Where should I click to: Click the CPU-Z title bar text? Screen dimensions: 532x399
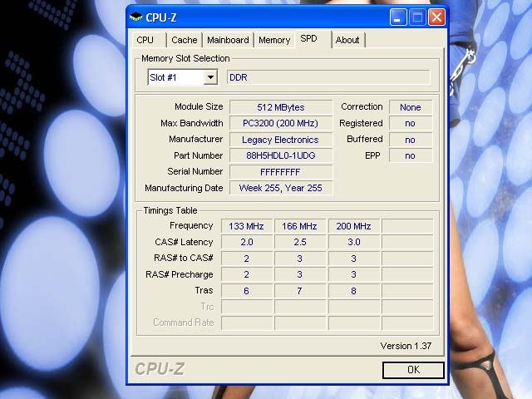(161, 17)
